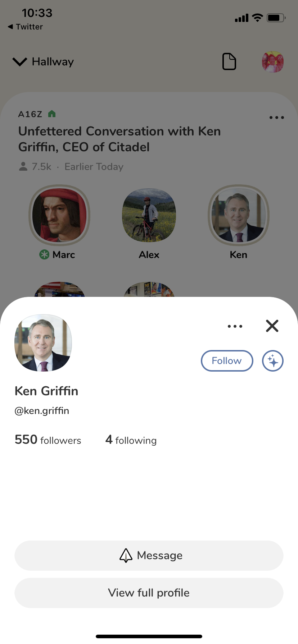Viewport: 298px width, 644px height.
Task: View the 4 following list
Action: tap(131, 440)
